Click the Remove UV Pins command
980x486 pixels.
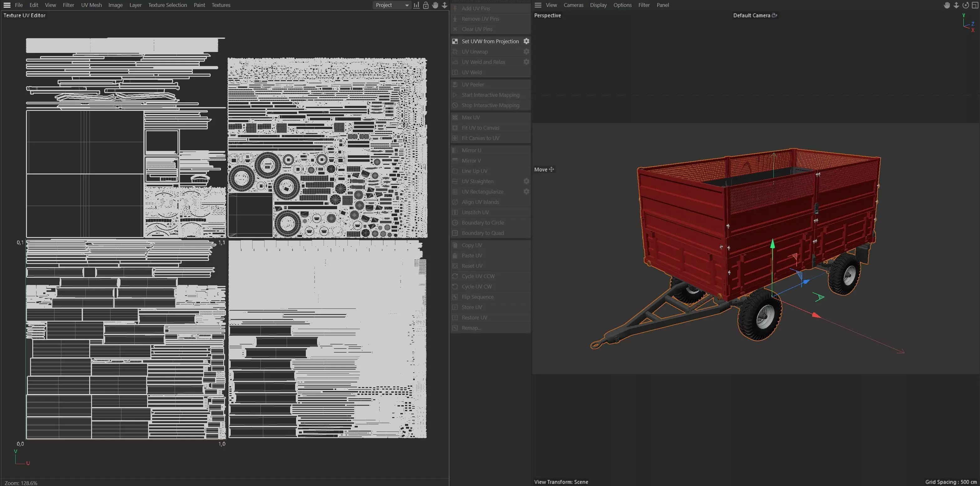tap(491, 19)
